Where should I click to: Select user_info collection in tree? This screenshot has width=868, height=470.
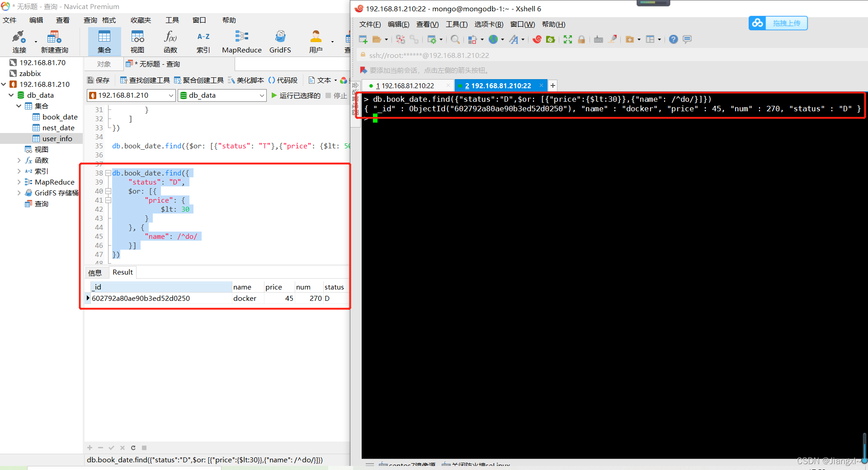point(52,138)
